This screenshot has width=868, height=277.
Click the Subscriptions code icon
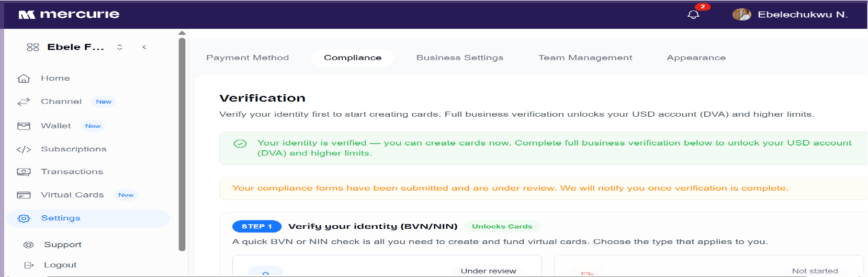pyautogui.click(x=24, y=150)
